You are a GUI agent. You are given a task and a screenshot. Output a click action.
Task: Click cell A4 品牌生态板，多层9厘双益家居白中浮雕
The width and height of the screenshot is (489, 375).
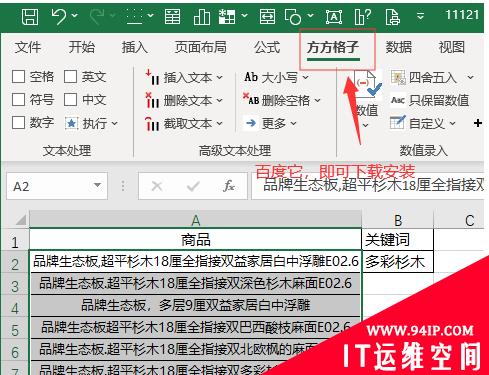pos(196,305)
